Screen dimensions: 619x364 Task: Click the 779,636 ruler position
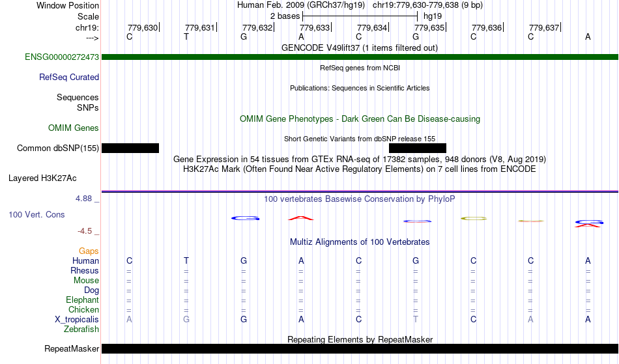click(x=487, y=27)
